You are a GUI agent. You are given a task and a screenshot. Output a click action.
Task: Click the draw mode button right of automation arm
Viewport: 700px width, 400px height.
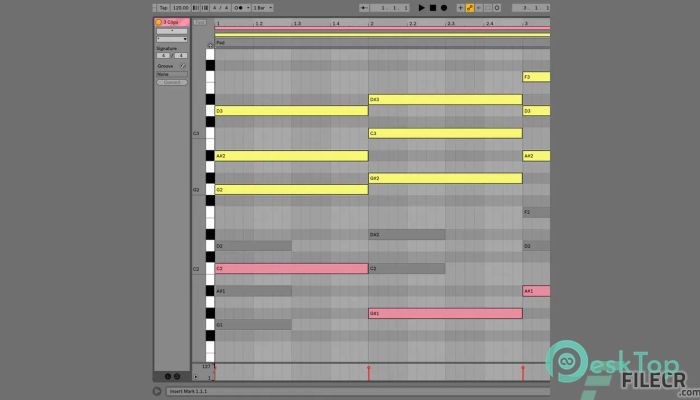point(479,8)
